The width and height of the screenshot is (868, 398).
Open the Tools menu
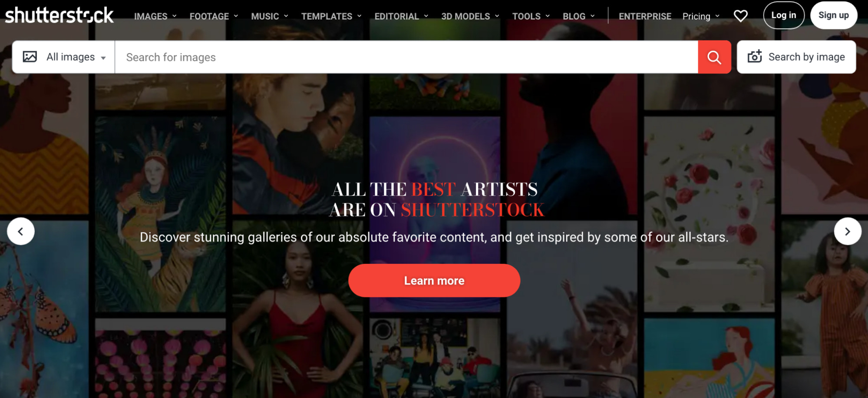531,16
